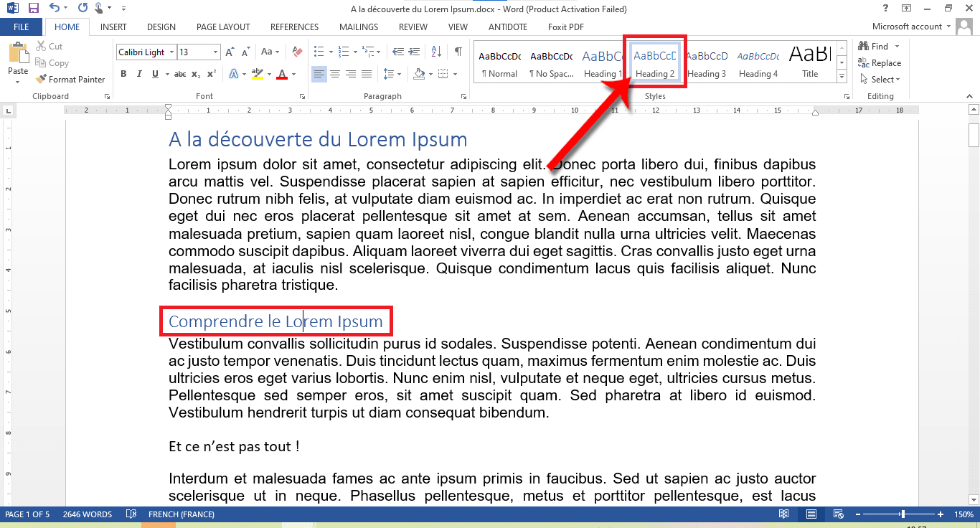The image size is (980, 528).
Task: Toggle Touch/Mouse mode icon
Action: pyautogui.click(x=100, y=9)
